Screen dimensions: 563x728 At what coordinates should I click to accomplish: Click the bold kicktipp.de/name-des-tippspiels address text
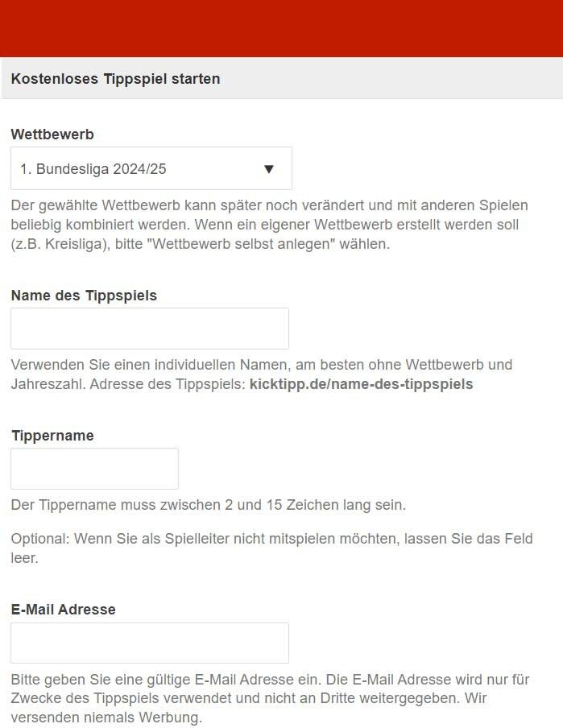[361, 384]
